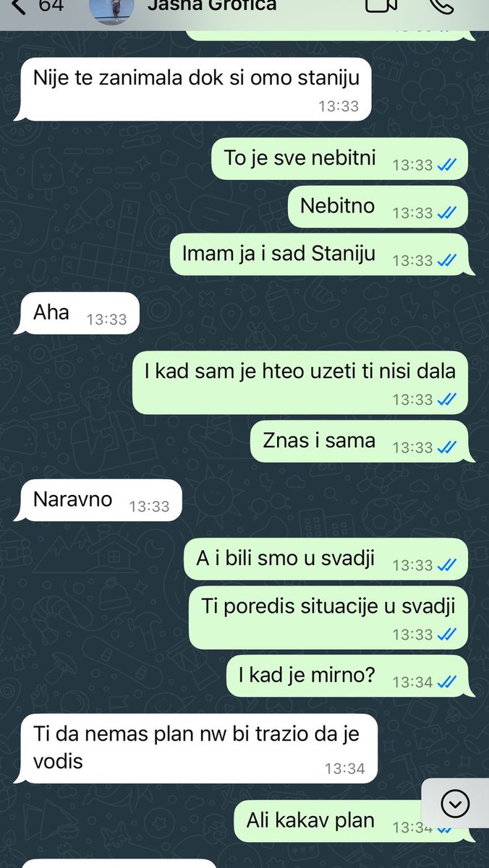Select the received 'Naravno' message
Image resolution: width=489 pixels, height=868 pixels.
pos(98,500)
